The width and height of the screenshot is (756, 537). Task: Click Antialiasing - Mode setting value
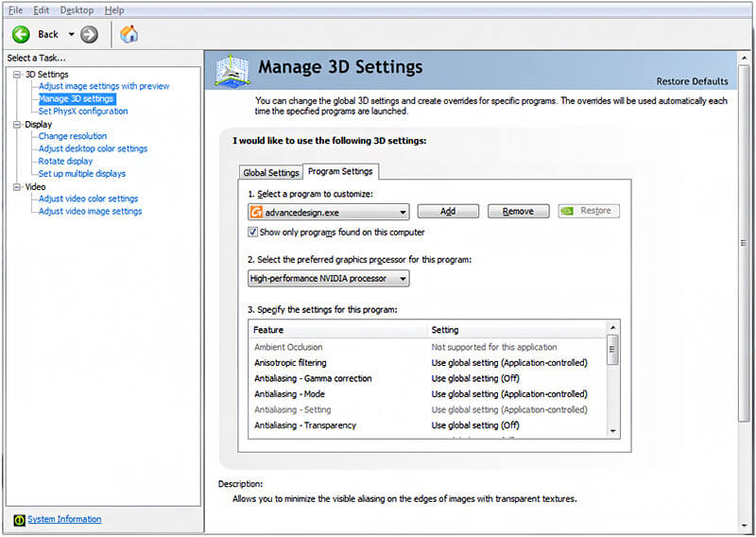[x=509, y=394]
